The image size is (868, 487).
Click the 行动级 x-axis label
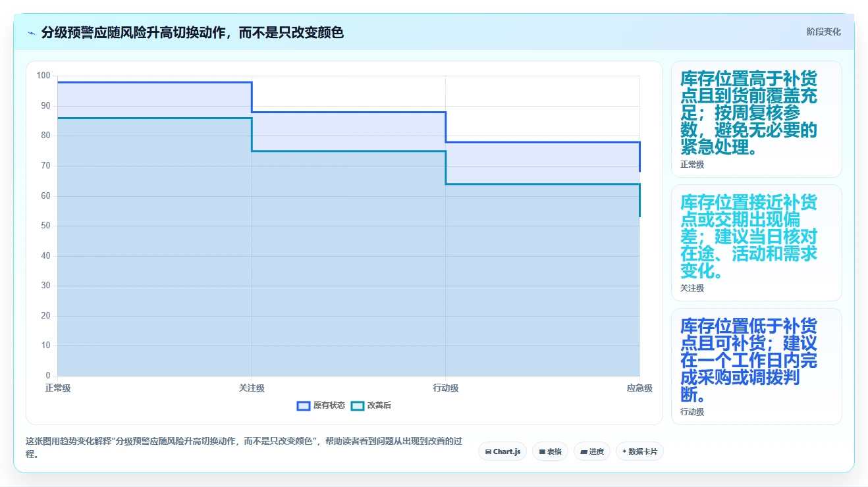click(x=446, y=388)
